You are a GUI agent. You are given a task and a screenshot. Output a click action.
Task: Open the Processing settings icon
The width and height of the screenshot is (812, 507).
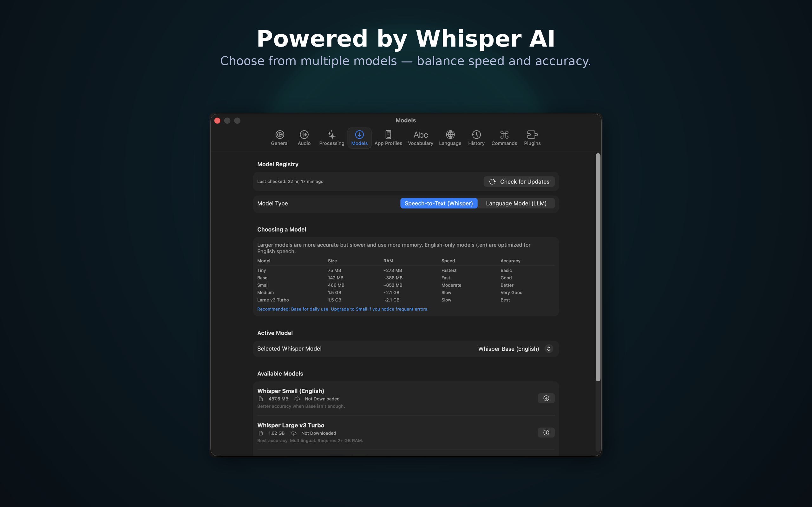coord(331,138)
